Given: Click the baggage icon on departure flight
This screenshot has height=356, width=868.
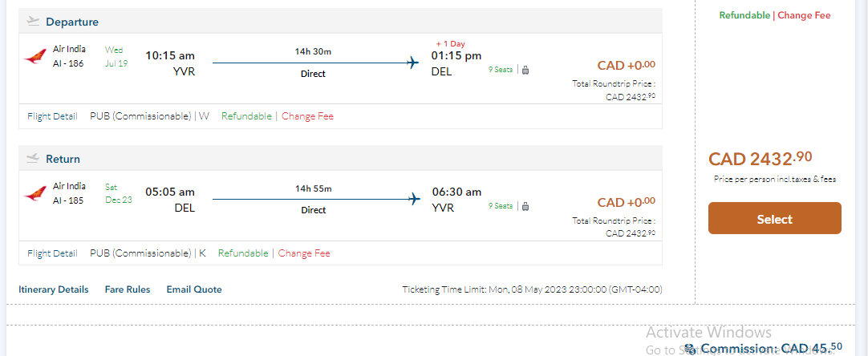Looking at the screenshot, I should click(525, 70).
